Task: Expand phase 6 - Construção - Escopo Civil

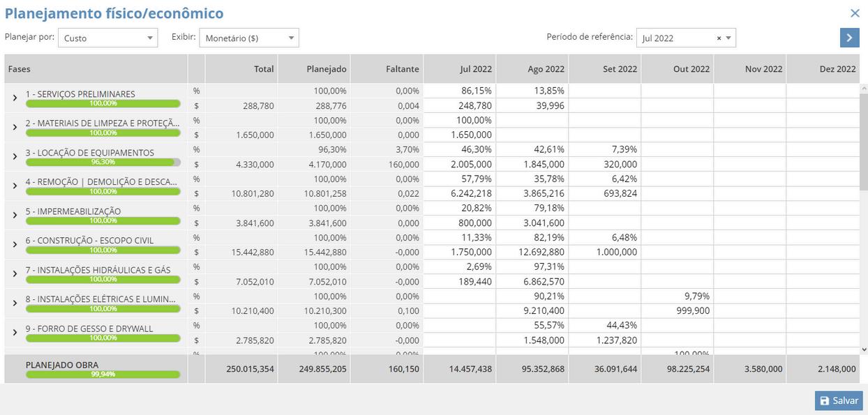Action: [15, 245]
